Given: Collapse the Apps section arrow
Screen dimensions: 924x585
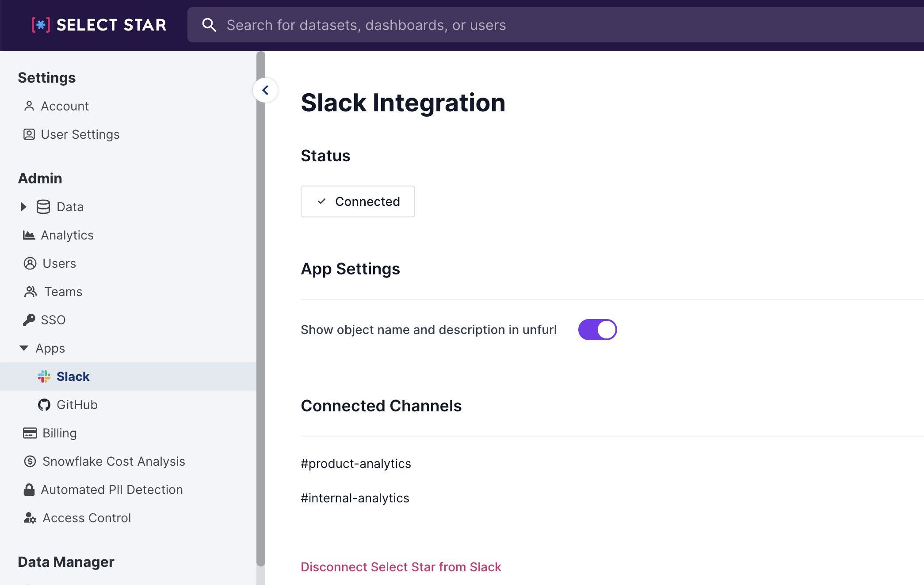Looking at the screenshot, I should pos(24,348).
